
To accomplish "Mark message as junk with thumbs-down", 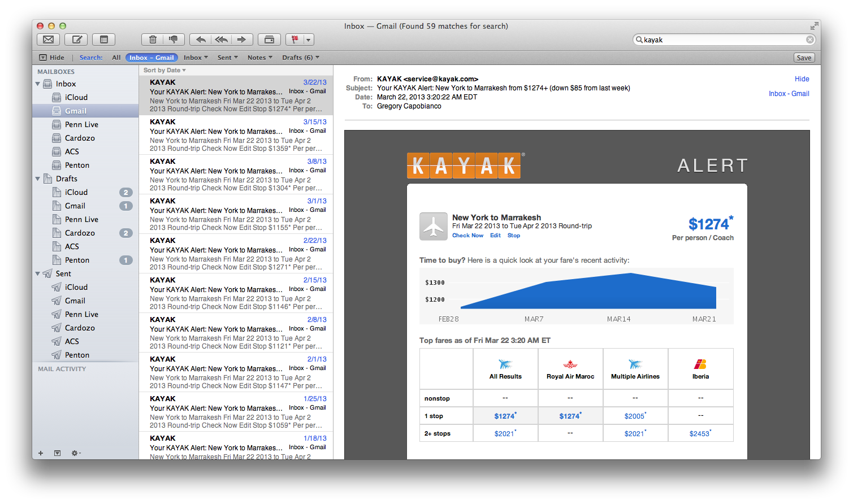I will [174, 40].
